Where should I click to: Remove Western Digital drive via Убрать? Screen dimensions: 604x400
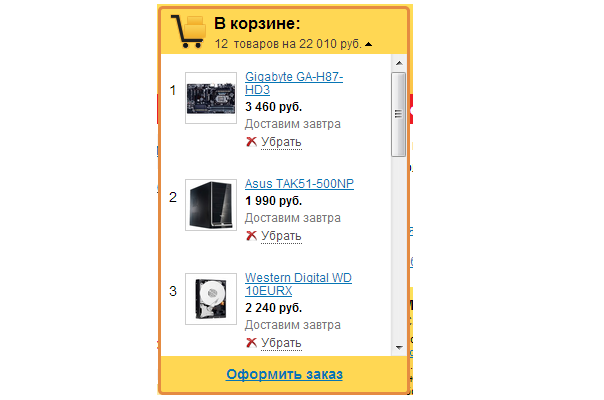(281, 343)
